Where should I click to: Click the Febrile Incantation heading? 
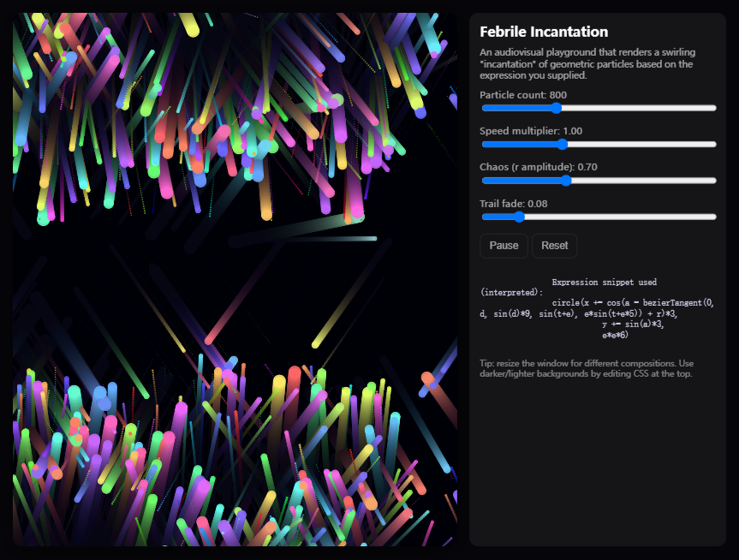(544, 32)
